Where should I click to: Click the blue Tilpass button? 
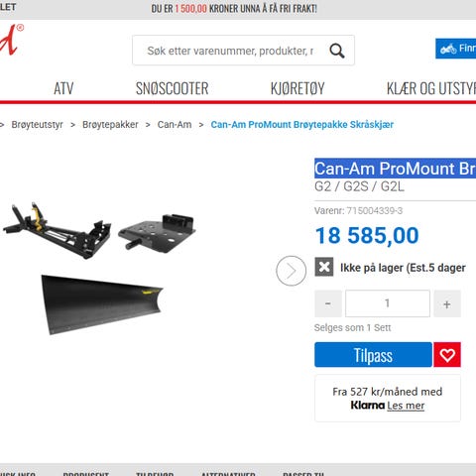(373, 355)
